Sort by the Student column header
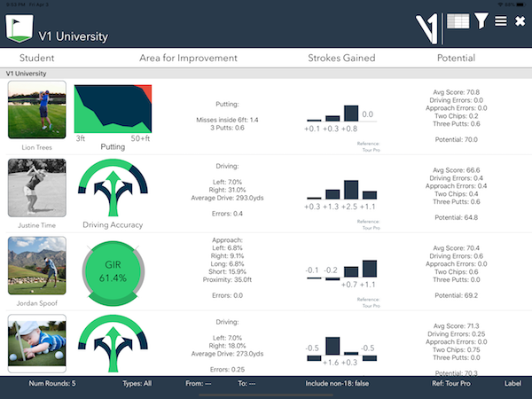 tap(36, 59)
